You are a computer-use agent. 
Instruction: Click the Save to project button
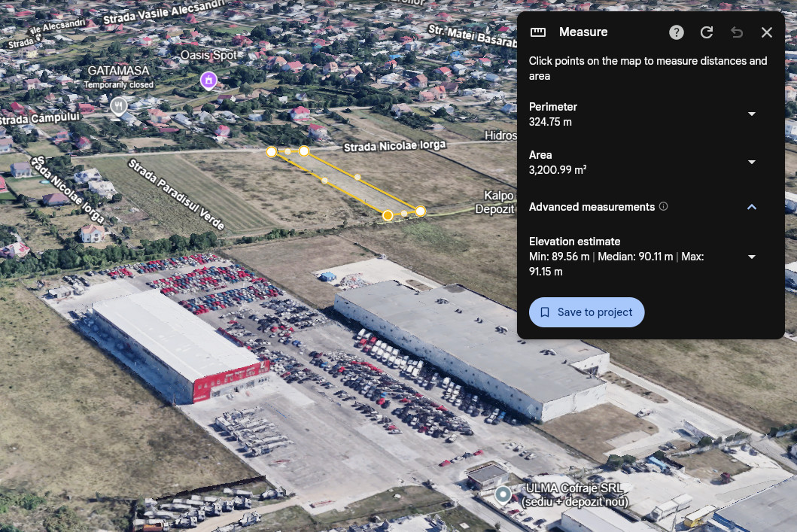click(x=586, y=312)
